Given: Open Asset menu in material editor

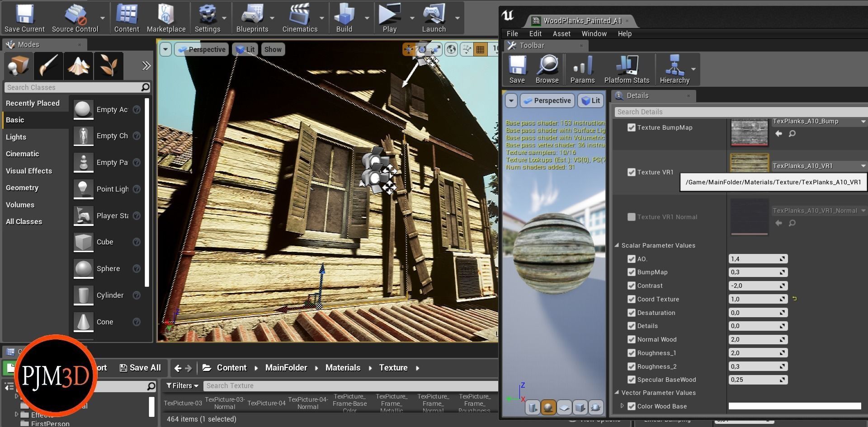Looking at the screenshot, I should (x=561, y=34).
